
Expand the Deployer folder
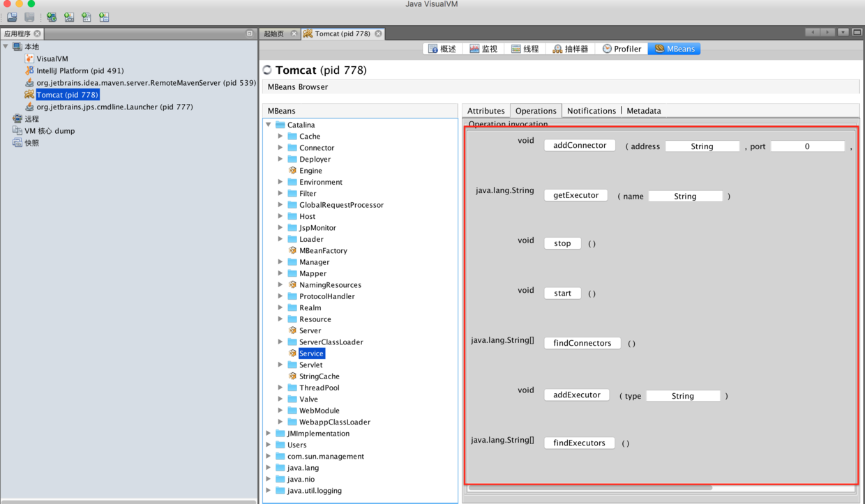click(280, 159)
